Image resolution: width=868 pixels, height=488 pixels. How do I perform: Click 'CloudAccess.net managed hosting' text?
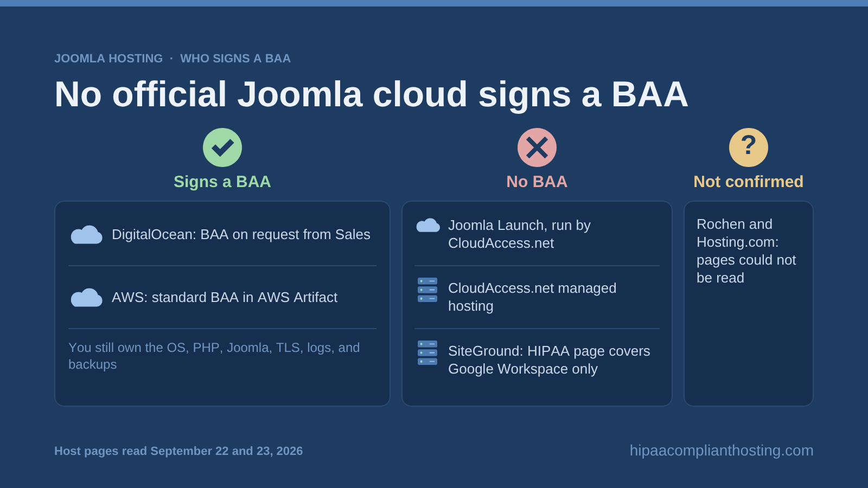click(532, 297)
